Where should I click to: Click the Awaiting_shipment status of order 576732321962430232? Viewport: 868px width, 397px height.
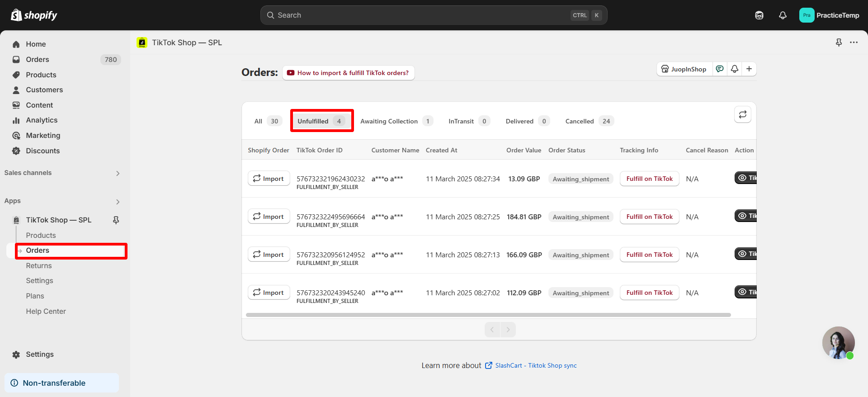click(581, 179)
